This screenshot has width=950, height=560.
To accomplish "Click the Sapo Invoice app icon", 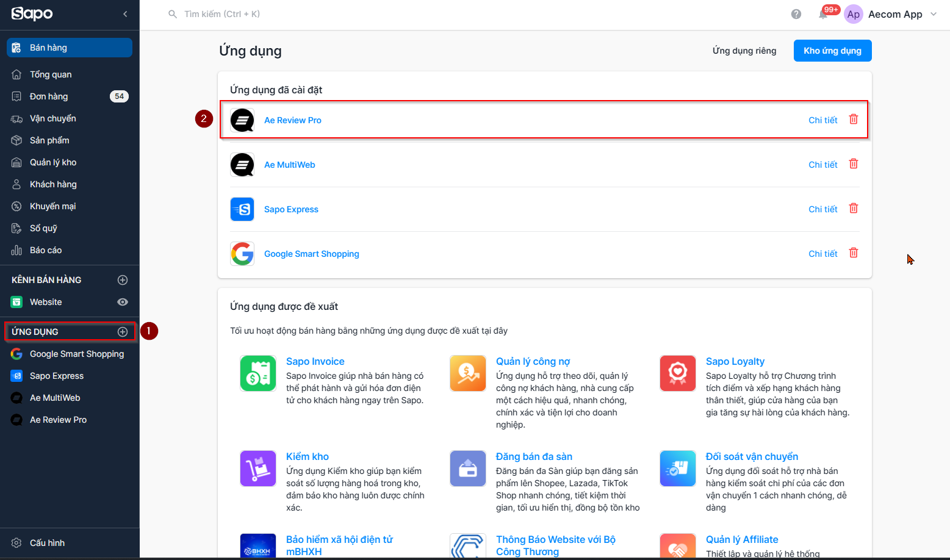I will coord(258,373).
